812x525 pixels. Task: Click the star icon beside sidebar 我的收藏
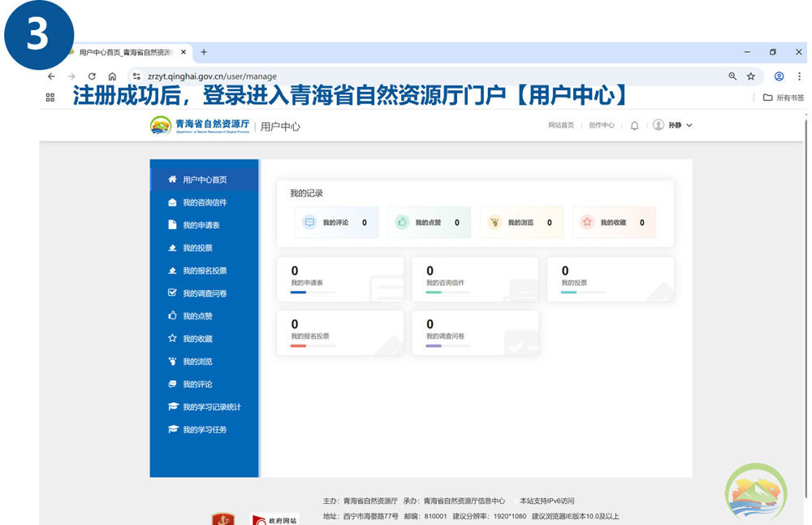point(172,338)
